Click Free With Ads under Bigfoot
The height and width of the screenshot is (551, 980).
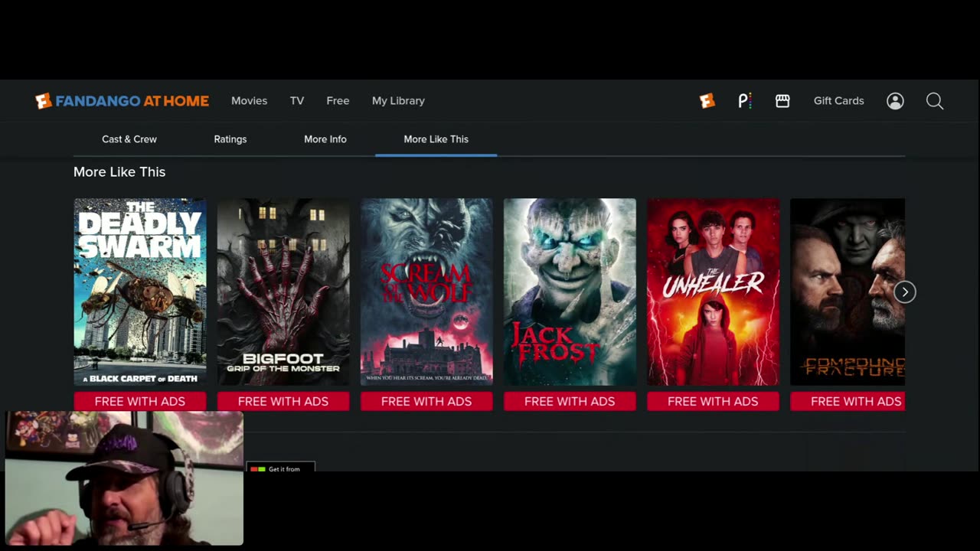point(283,401)
